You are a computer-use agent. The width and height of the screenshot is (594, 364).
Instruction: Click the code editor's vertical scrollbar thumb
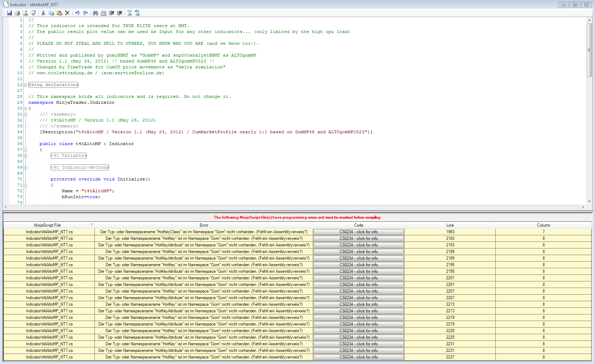click(x=589, y=50)
